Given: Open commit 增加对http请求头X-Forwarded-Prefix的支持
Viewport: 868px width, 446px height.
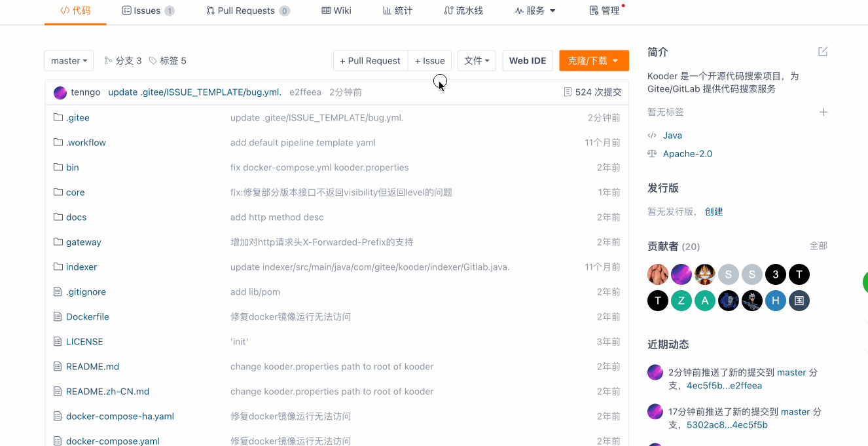Looking at the screenshot, I should [322, 242].
